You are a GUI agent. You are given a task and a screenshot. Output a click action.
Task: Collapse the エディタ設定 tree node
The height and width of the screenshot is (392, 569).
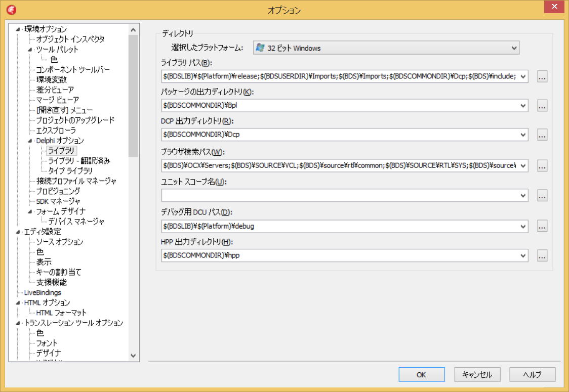pyautogui.click(x=17, y=232)
